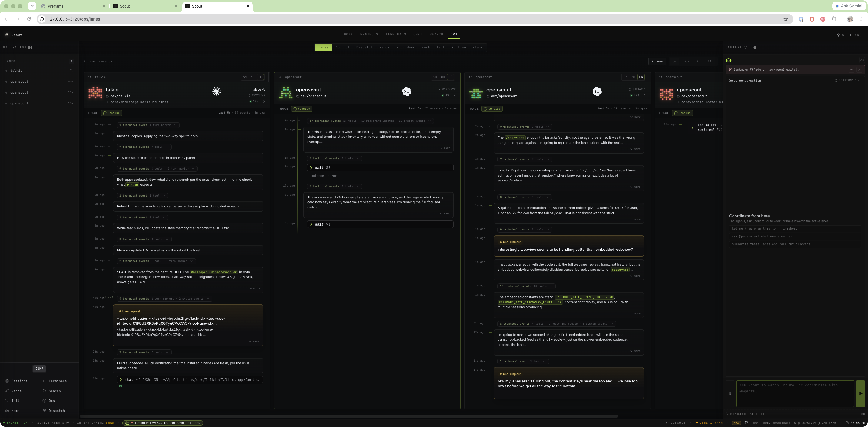Expand 'more' under SLATE is removed message
The image size is (868, 427).
(255, 289)
